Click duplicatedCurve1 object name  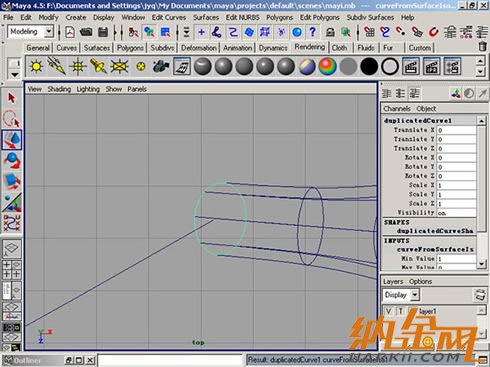(x=418, y=121)
